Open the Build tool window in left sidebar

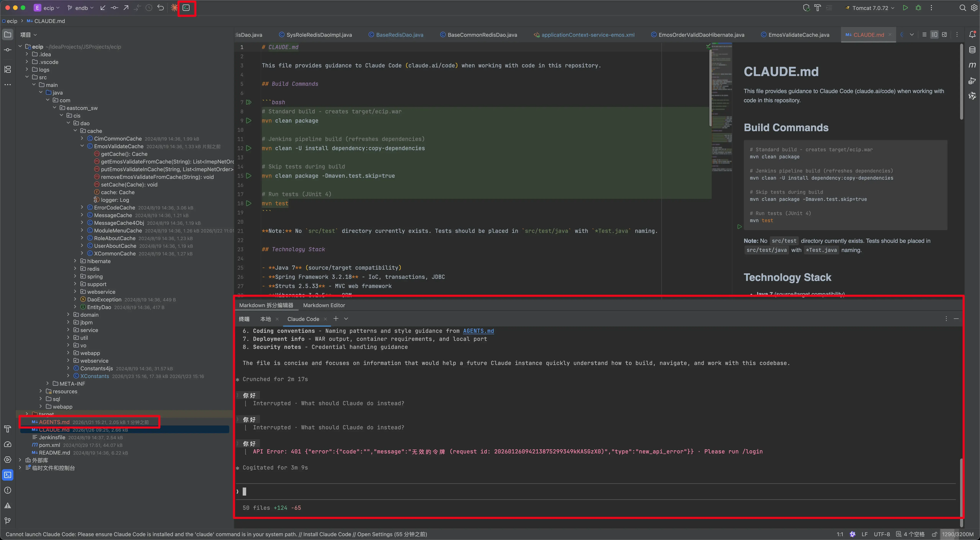click(8, 429)
